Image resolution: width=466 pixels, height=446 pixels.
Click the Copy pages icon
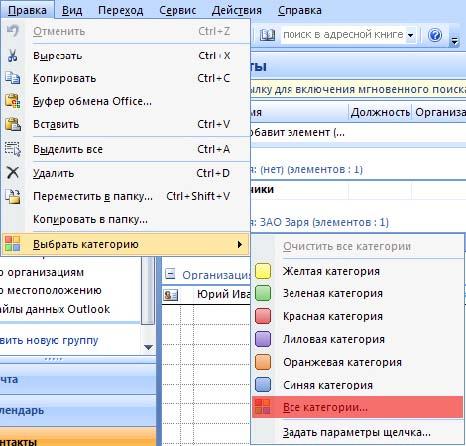(x=13, y=78)
